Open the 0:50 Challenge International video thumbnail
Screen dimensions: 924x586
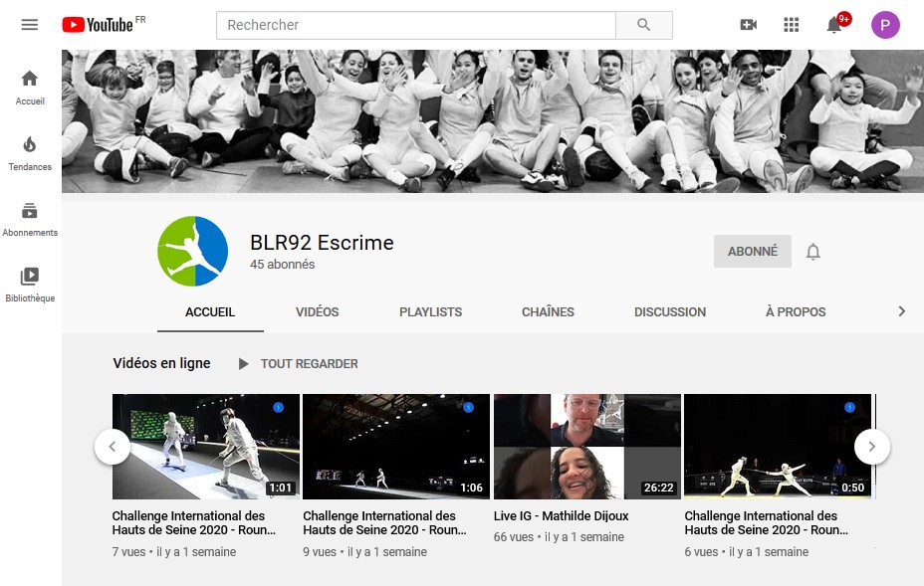point(778,447)
